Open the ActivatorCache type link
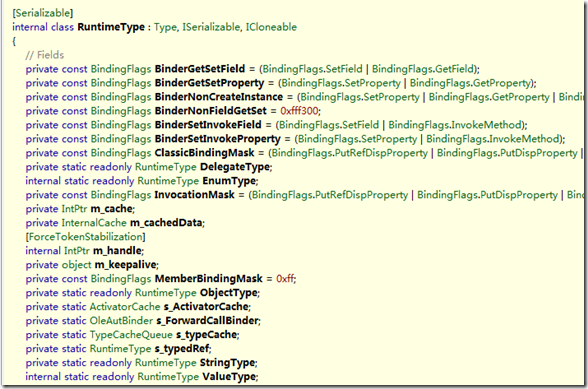The width and height of the screenshot is (588, 389). point(125,307)
